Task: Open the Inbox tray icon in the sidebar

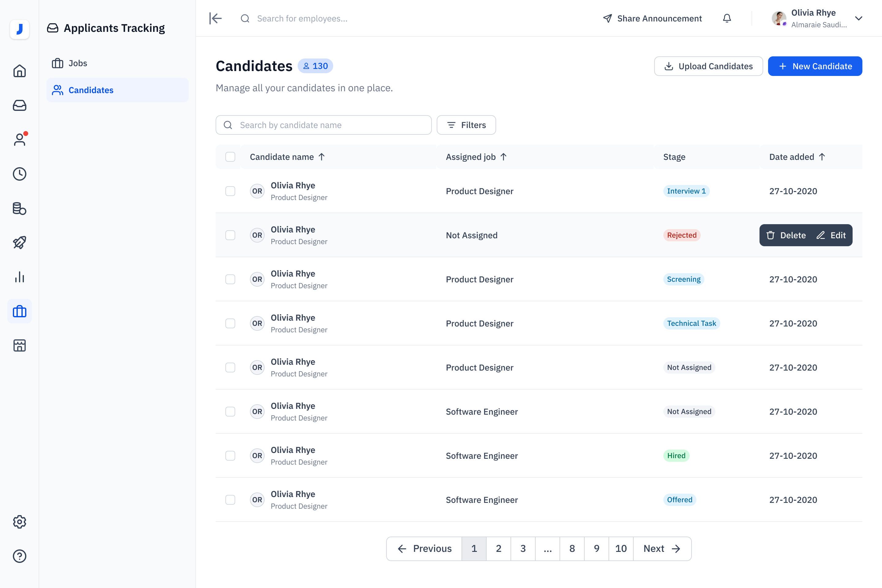Action: [20, 105]
